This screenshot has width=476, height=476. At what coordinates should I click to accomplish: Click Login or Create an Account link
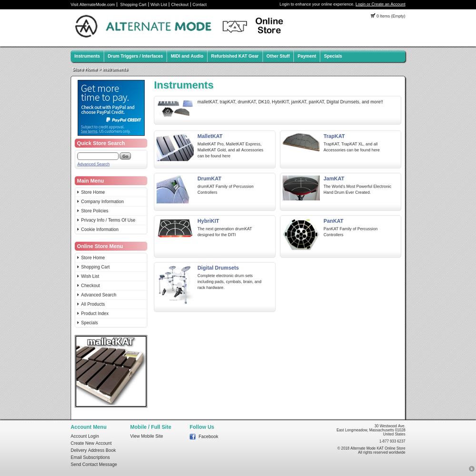pos(380,4)
